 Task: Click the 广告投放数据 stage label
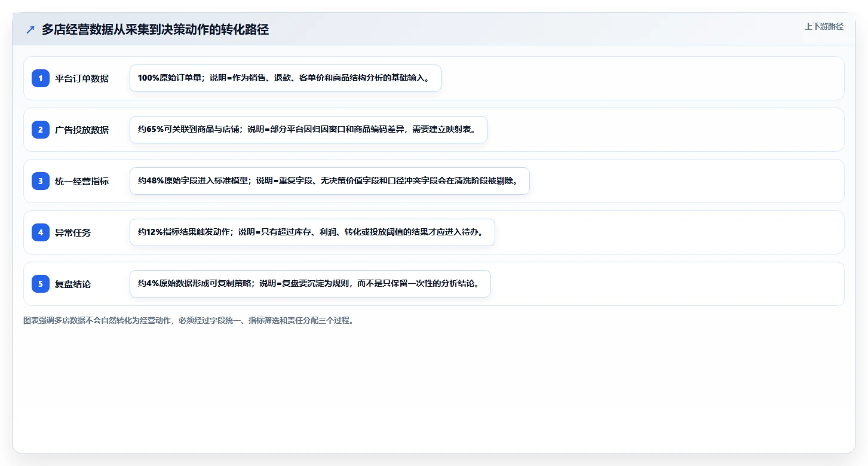point(82,130)
